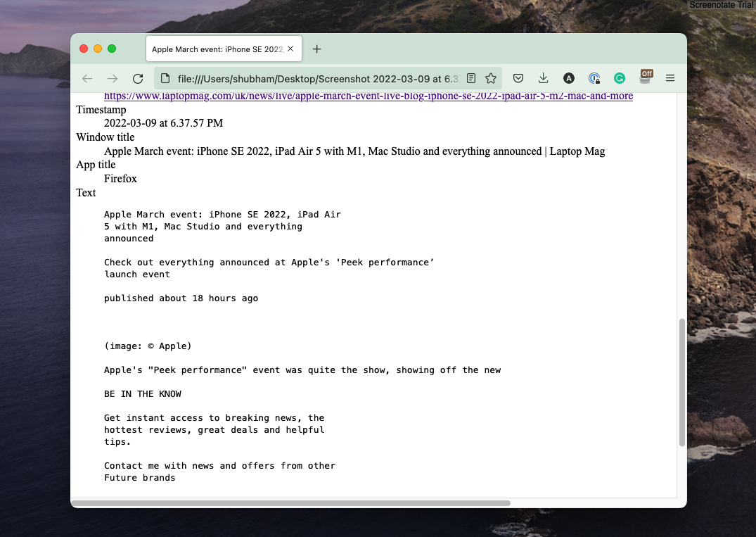This screenshot has width=756, height=537.
Task: Open Reader View for the current page
Action: pos(470,78)
